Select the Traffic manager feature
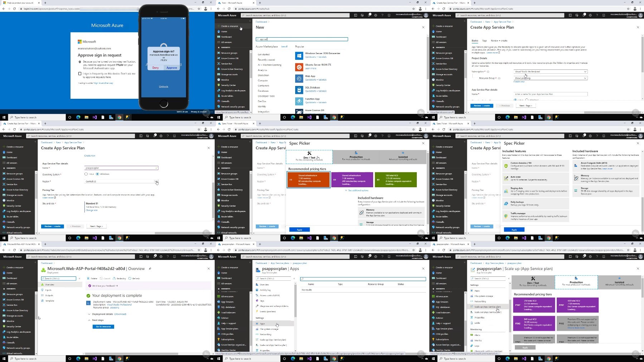644x362 pixels. [x=536, y=216]
